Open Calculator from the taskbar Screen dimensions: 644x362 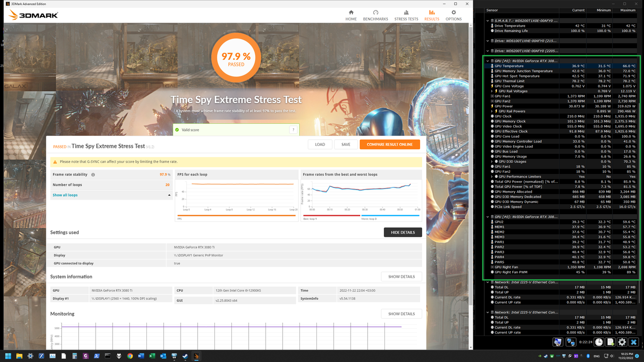coord(74,356)
